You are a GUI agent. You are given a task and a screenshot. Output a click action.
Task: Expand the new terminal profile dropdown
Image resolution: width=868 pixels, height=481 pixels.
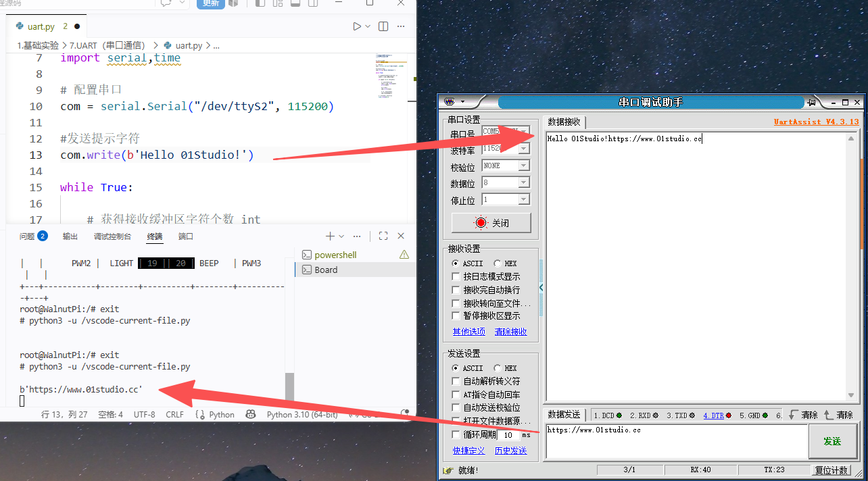coord(341,236)
